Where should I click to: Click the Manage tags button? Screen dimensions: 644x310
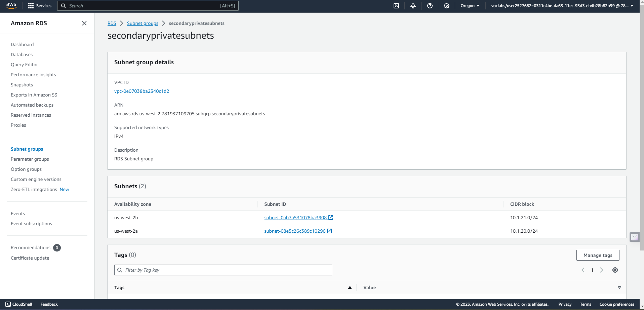[x=598, y=255]
